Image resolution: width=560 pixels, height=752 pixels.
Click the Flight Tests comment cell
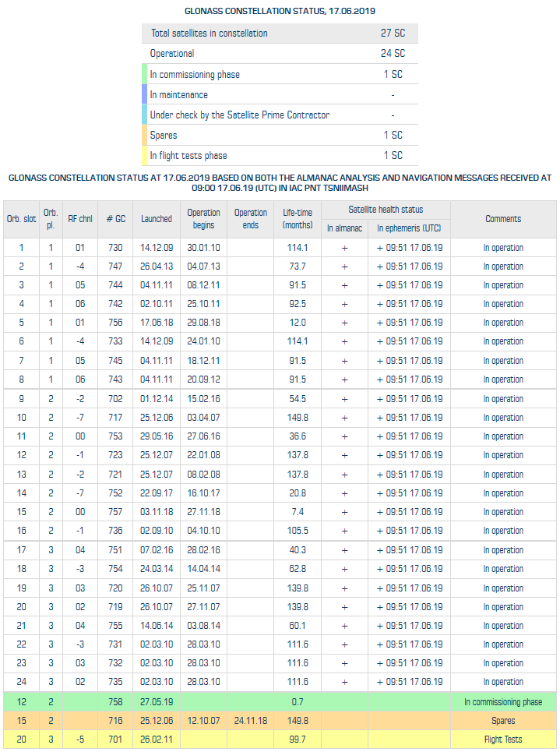(x=503, y=740)
